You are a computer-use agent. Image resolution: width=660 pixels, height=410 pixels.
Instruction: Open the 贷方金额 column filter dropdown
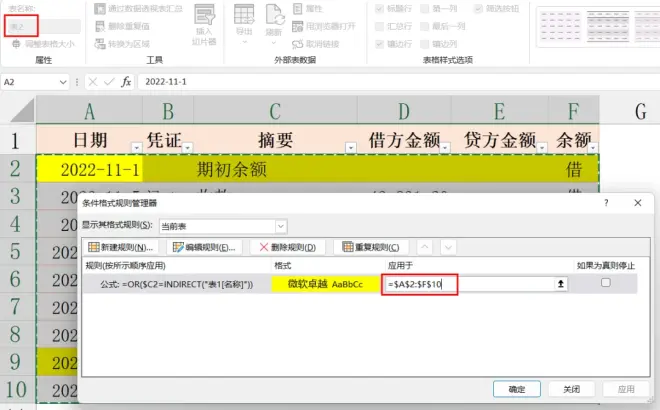click(543, 147)
